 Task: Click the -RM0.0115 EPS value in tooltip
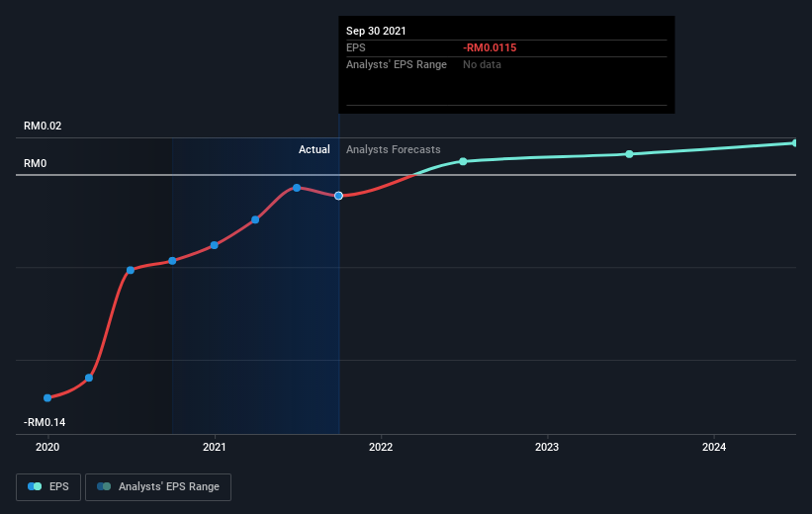click(490, 47)
